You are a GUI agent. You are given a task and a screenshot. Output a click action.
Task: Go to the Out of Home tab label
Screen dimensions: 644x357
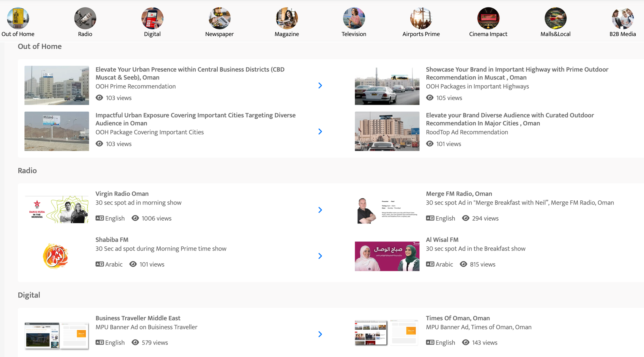click(x=18, y=34)
